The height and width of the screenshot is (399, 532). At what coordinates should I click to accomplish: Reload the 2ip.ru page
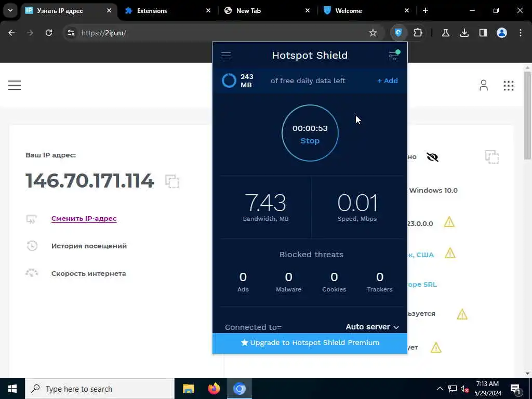click(49, 33)
